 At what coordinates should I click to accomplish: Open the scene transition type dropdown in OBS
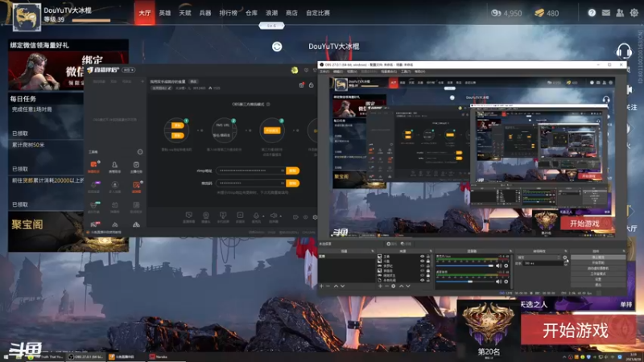pyautogui.click(x=539, y=257)
